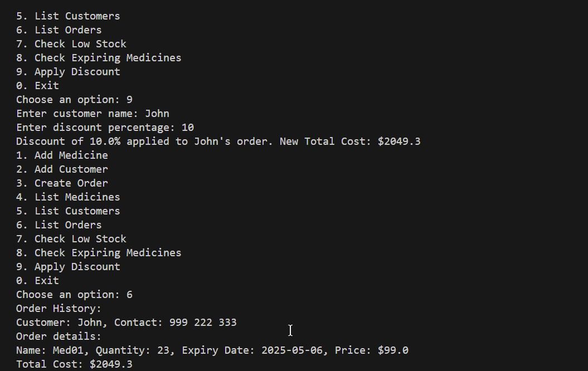Click the "Choose an option: 9" prompt line
Screen dimensions: 588x371
click(74, 100)
